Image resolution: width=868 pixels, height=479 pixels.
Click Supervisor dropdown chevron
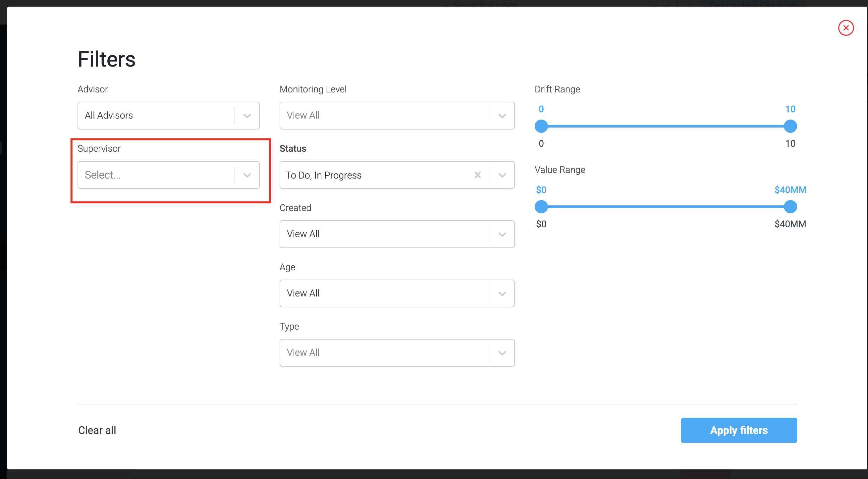pos(247,175)
